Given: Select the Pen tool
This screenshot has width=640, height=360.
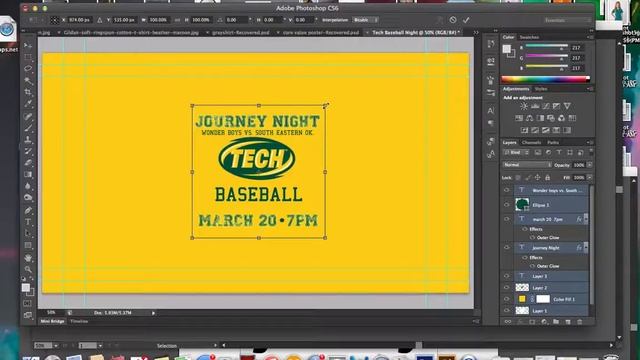Looking at the screenshot, I should pyautogui.click(x=28, y=210).
